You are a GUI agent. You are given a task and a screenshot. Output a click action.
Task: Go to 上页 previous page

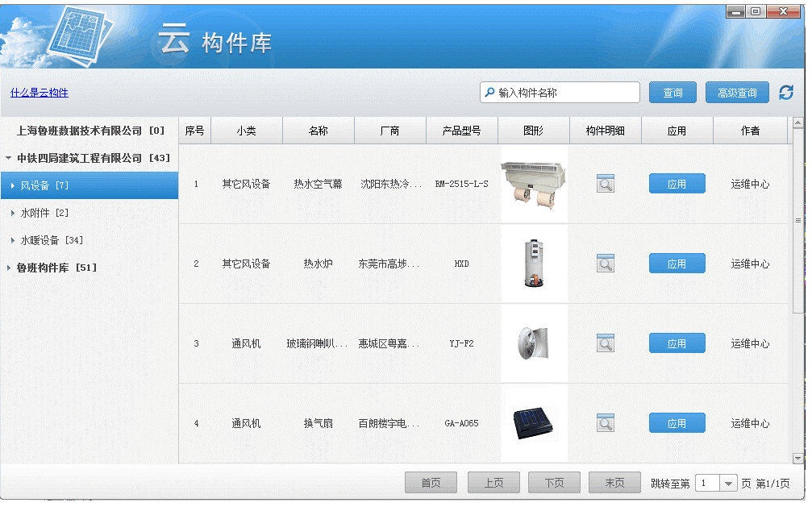[493, 483]
